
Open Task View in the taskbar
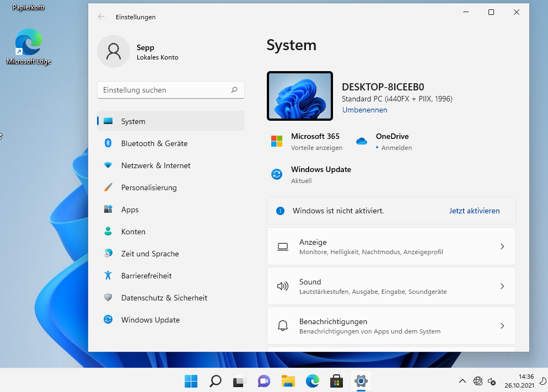click(x=240, y=381)
